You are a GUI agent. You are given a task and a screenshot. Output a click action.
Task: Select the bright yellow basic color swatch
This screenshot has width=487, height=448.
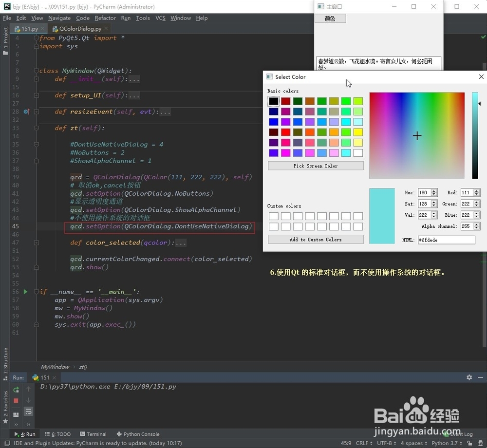[x=358, y=132]
